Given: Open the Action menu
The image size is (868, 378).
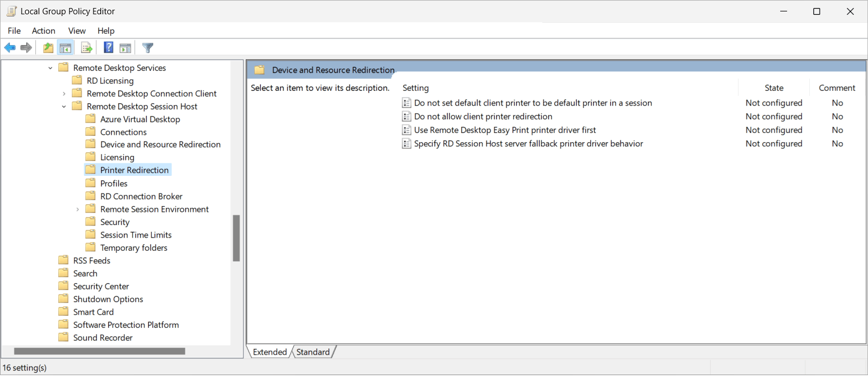Looking at the screenshot, I should [43, 30].
